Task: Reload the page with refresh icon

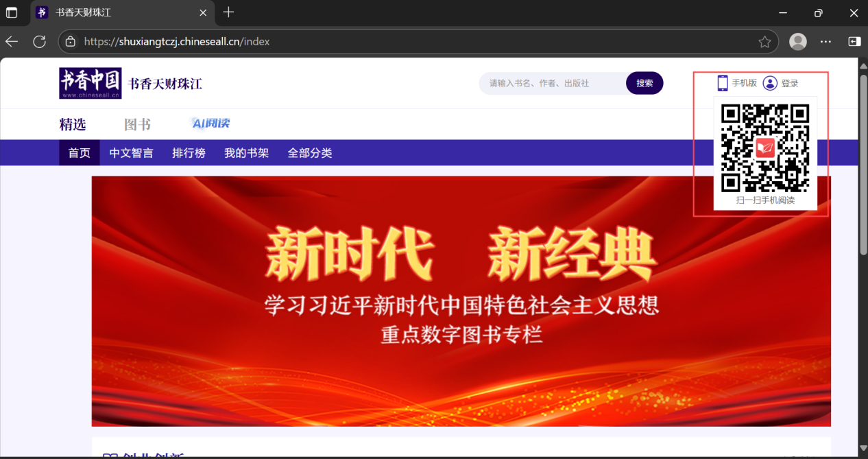Action: [x=39, y=42]
